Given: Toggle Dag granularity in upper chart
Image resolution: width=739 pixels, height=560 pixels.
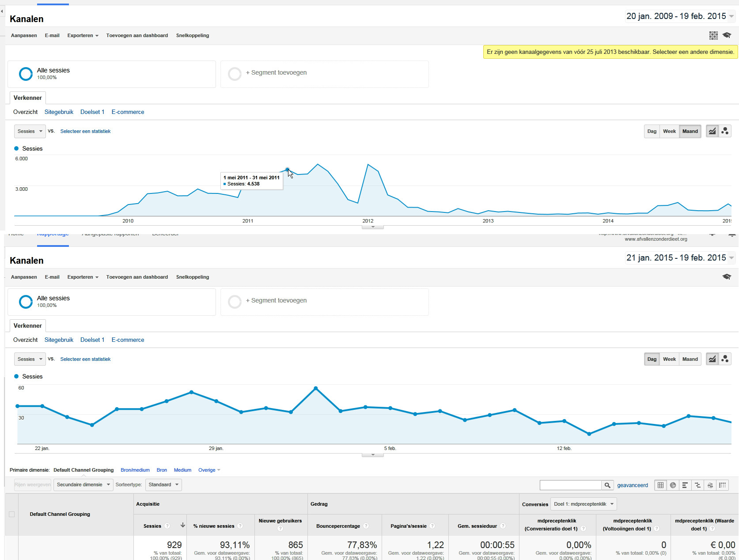Looking at the screenshot, I should (x=652, y=131).
